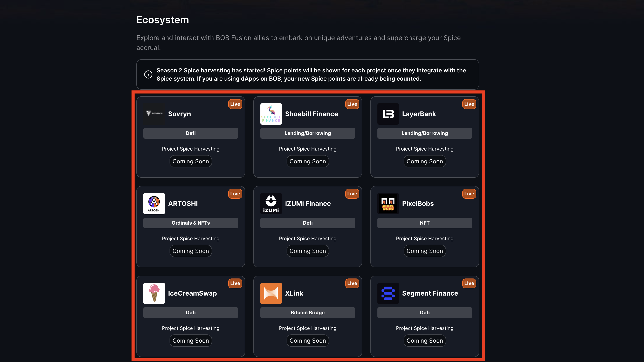Select the Lending/Borrowing tag on Shoebill Finance
Viewport: 644px width, 362px height.
pyautogui.click(x=308, y=133)
